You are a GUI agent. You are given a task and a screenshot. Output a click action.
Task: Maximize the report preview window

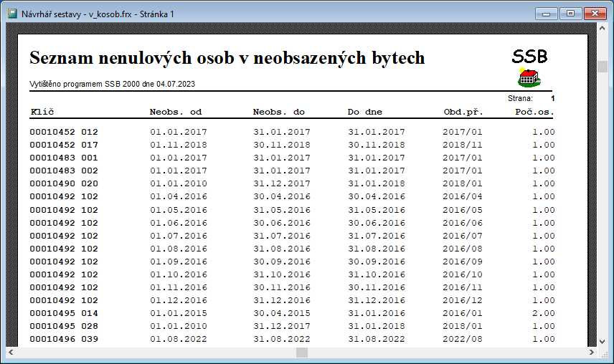571,13
